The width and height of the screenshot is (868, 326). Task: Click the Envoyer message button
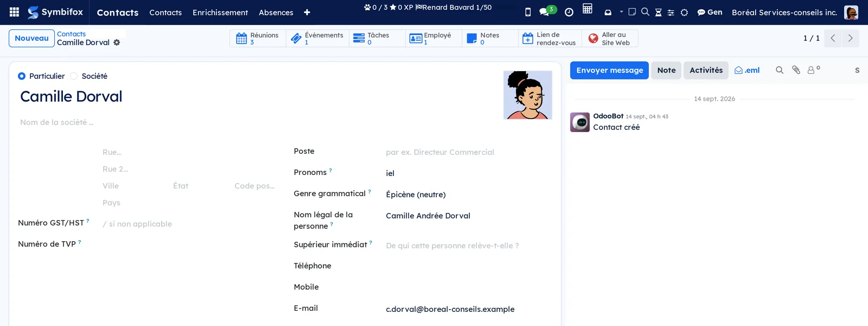click(x=609, y=70)
